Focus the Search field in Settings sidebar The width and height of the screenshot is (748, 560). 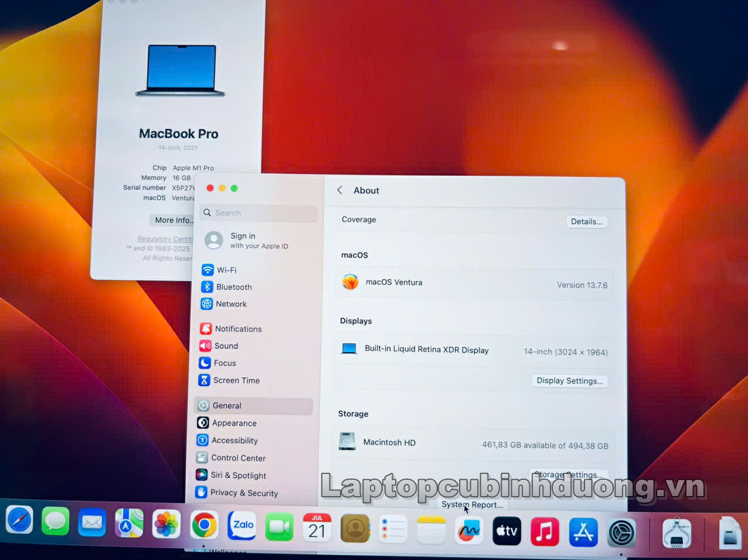tap(259, 213)
